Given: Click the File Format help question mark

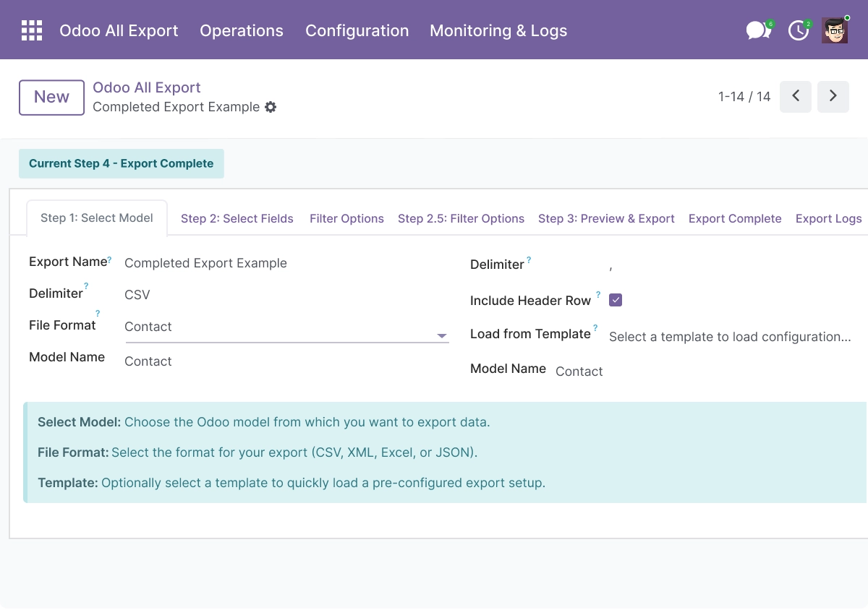Looking at the screenshot, I should [x=98, y=314].
